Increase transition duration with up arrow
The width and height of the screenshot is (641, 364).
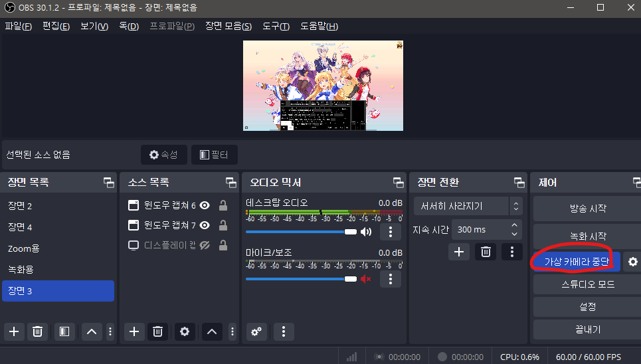pyautogui.click(x=515, y=225)
